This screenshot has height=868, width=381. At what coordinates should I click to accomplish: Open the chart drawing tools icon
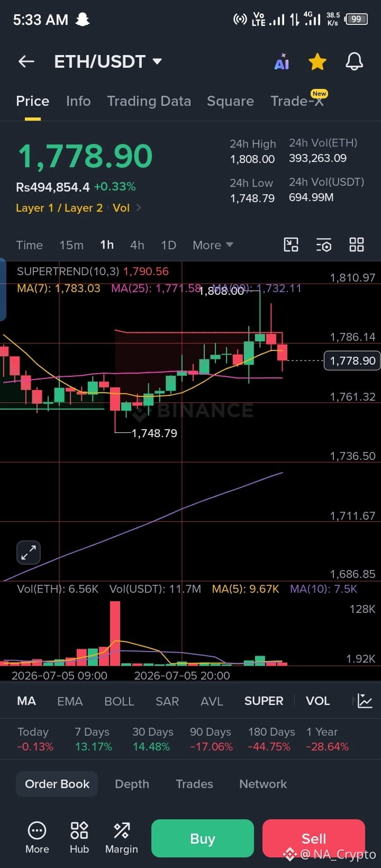[291, 245]
